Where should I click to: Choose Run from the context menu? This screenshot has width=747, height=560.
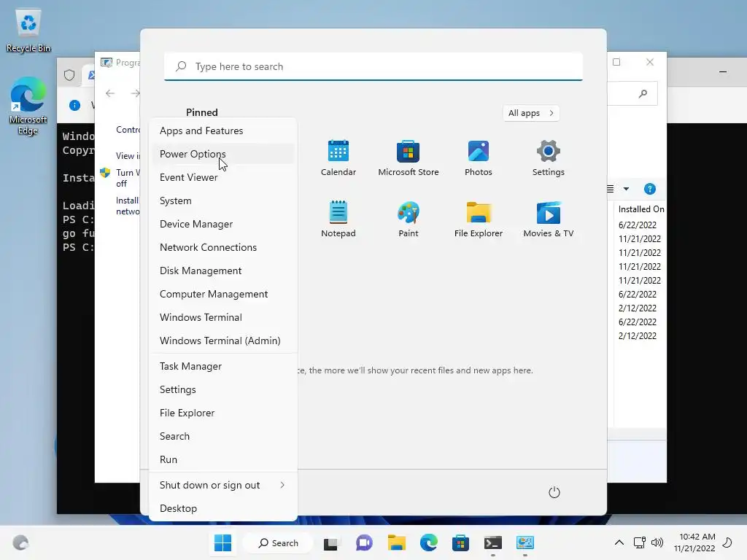click(222, 460)
